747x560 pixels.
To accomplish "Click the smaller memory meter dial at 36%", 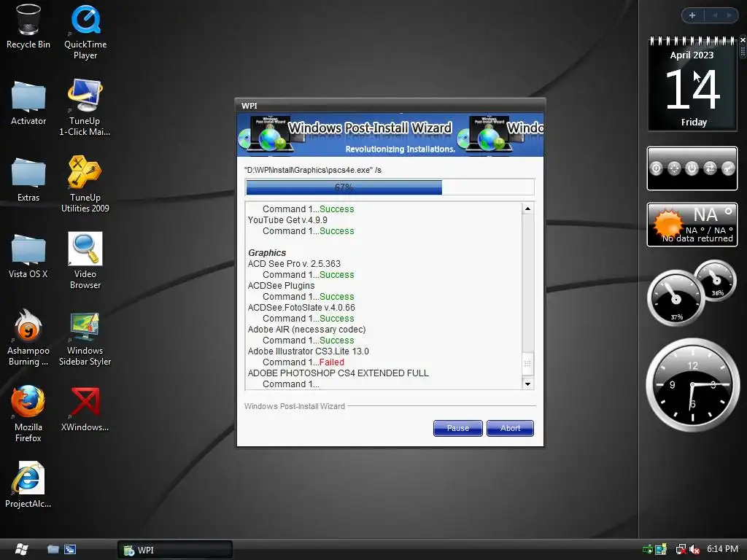I will pos(716,281).
